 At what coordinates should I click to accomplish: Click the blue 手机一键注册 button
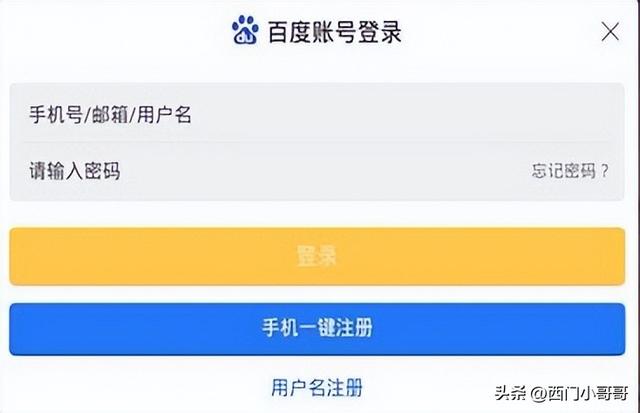pyautogui.click(x=316, y=328)
